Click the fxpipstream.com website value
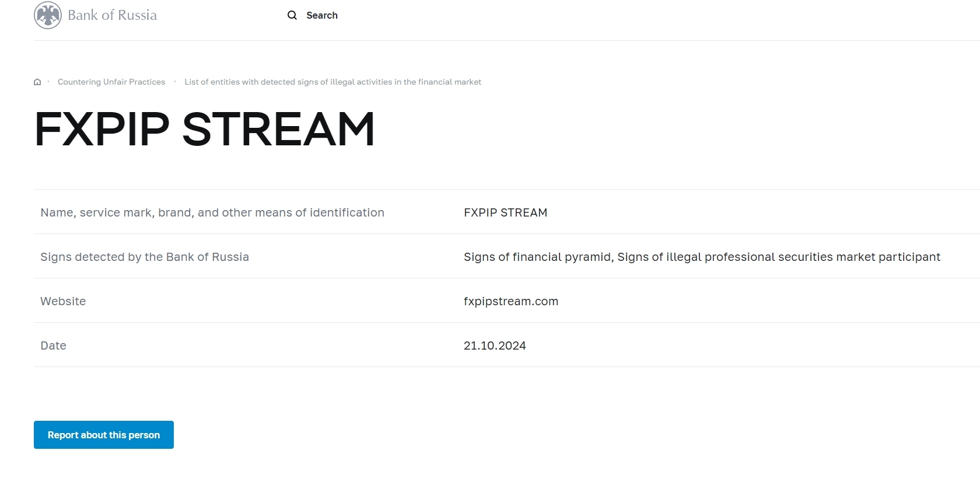980x485 pixels. (x=511, y=301)
